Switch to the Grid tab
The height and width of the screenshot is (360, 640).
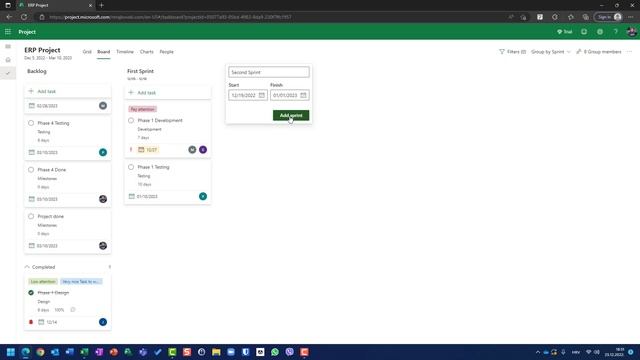(x=87, y=52)
